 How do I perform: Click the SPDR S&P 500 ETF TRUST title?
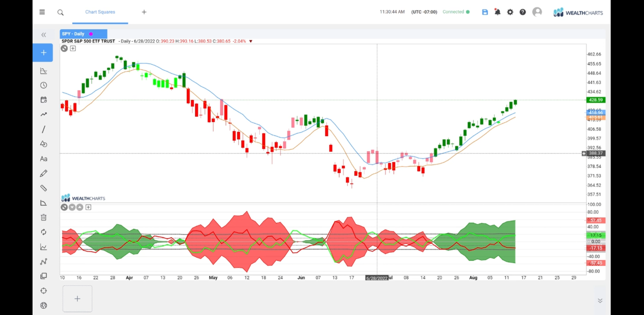pos(88,41)
